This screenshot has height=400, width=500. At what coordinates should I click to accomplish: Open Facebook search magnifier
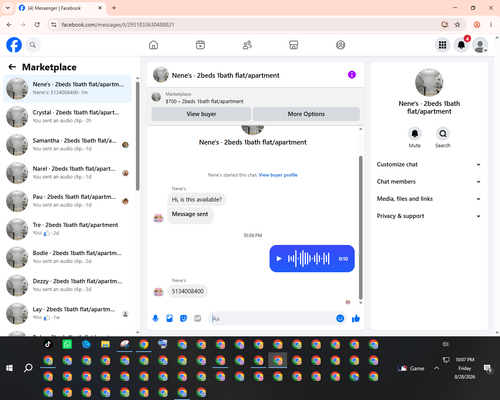click(33, 45)
